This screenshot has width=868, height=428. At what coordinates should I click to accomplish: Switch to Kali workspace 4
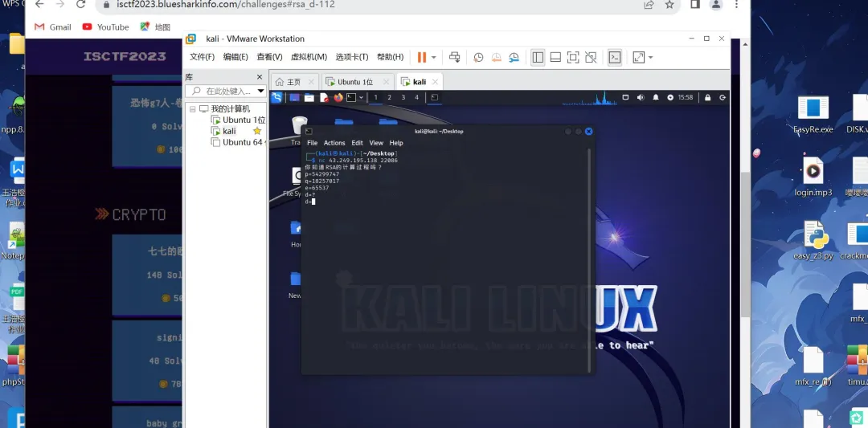pos(417,97)
